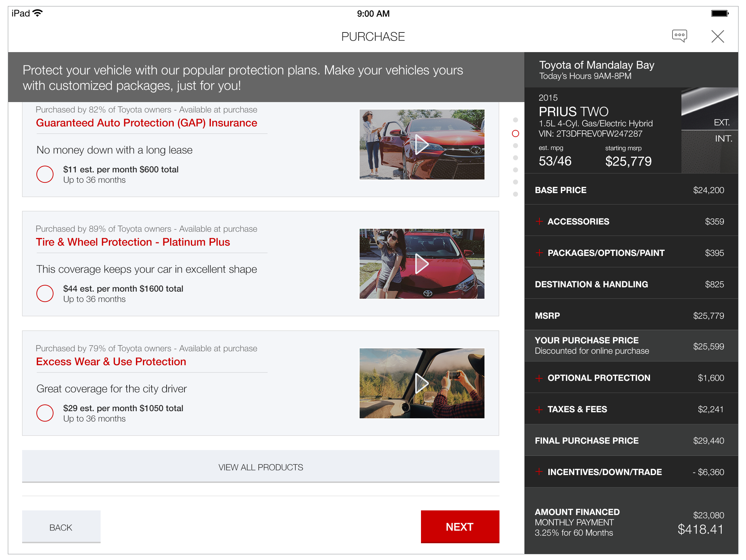
Task: Click Toyota of Mandalay Bay dealer name
Action: coord(597,65)
